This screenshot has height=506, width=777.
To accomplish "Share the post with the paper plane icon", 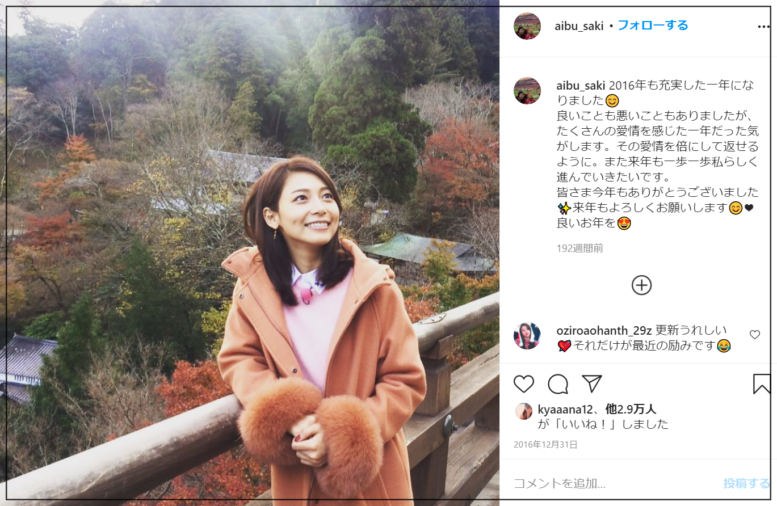I will tap(592, 384).
